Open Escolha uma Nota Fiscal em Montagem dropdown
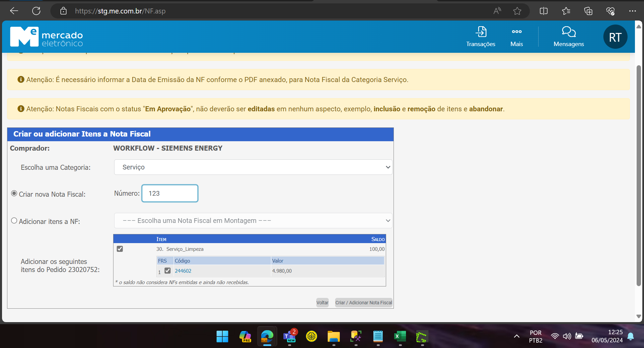This screenshot has height=348, width=644. tap(253, 221)
